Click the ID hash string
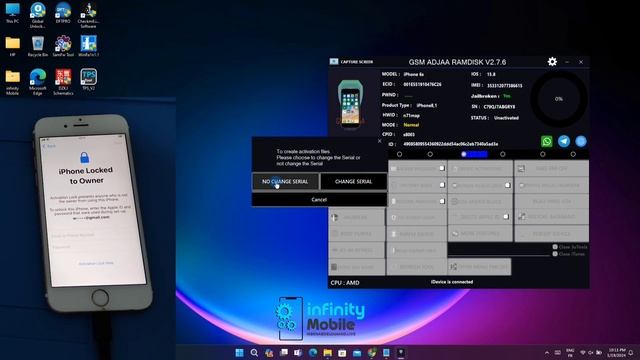Image resolution: width=640 pixels, height=360 pixels. pos(451,144)
